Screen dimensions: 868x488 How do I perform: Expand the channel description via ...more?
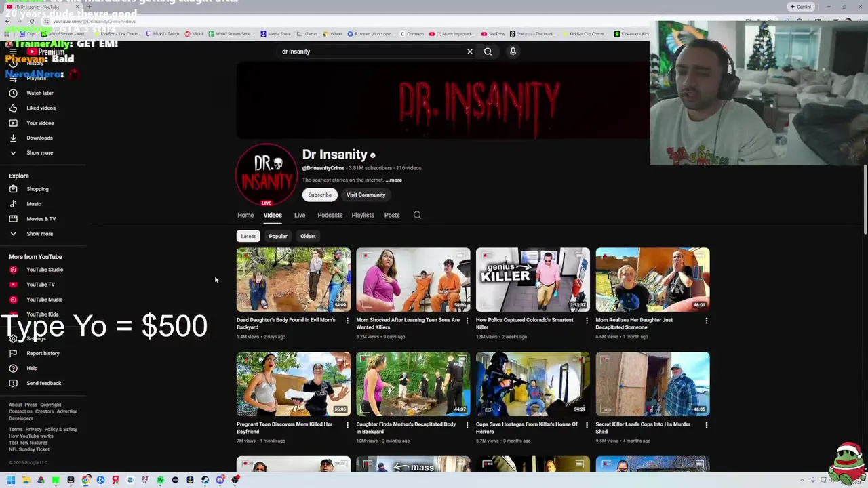[394, 180]
